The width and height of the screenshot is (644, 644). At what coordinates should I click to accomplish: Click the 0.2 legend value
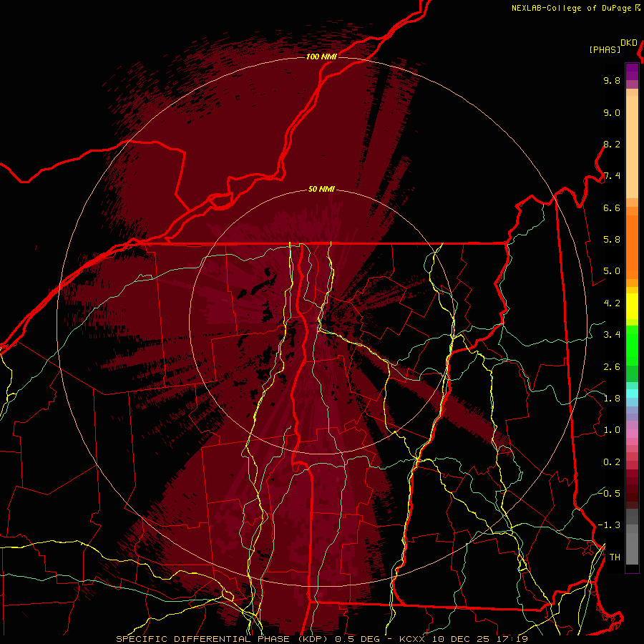(x=612, y=462)
